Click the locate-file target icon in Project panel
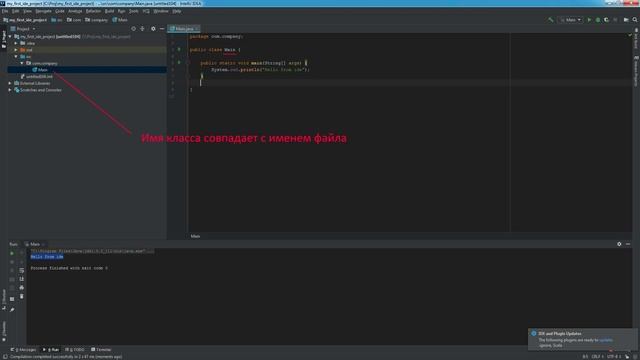 (x=133, y=29)
